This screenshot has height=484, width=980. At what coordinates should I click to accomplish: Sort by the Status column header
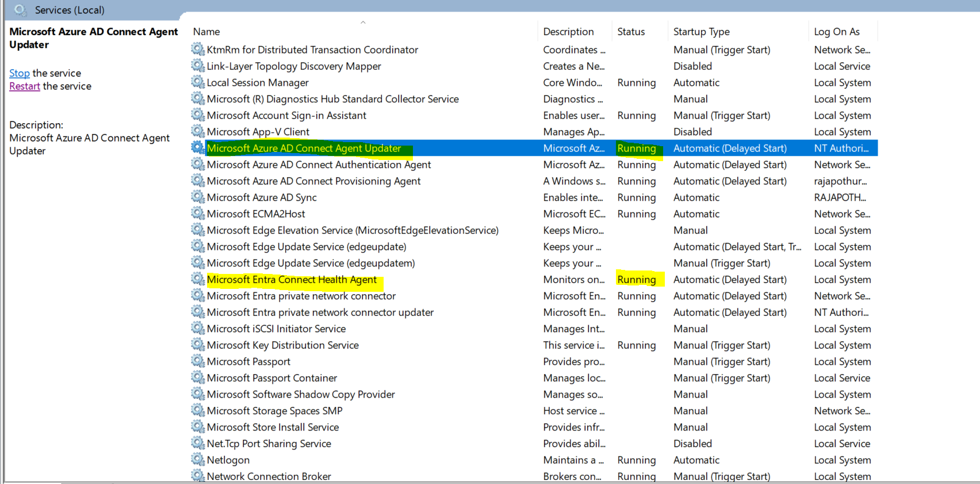pyautogui.click(x=631, y=32)
